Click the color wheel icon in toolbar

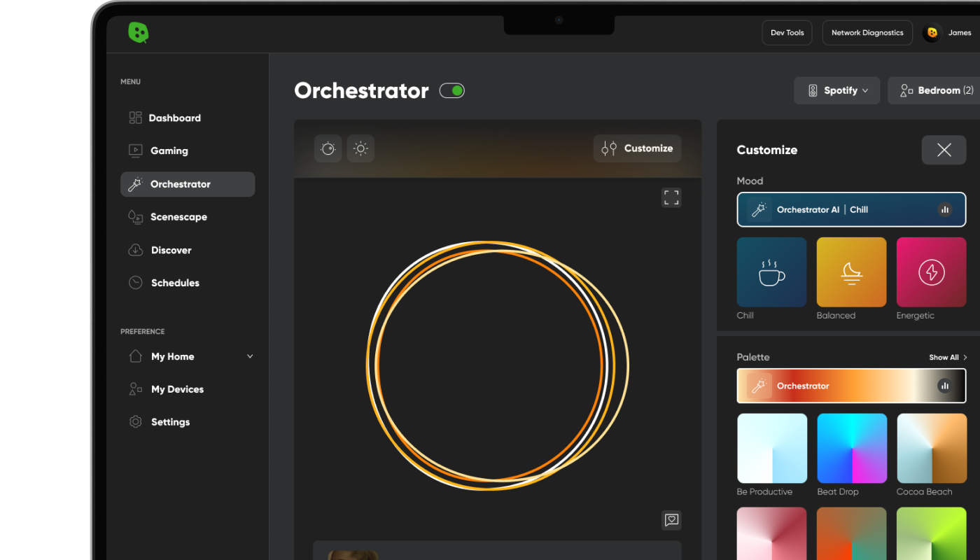click(x=328, y=148)
